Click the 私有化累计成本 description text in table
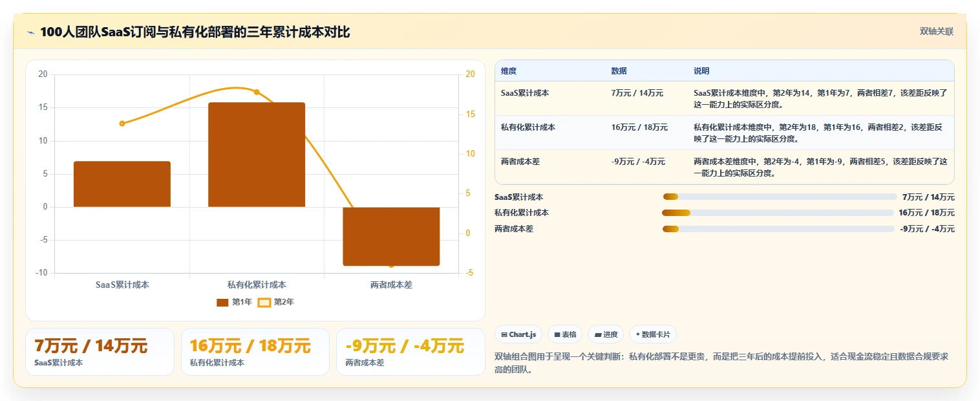This screenshot has width=980, height=401. point(818,133)
